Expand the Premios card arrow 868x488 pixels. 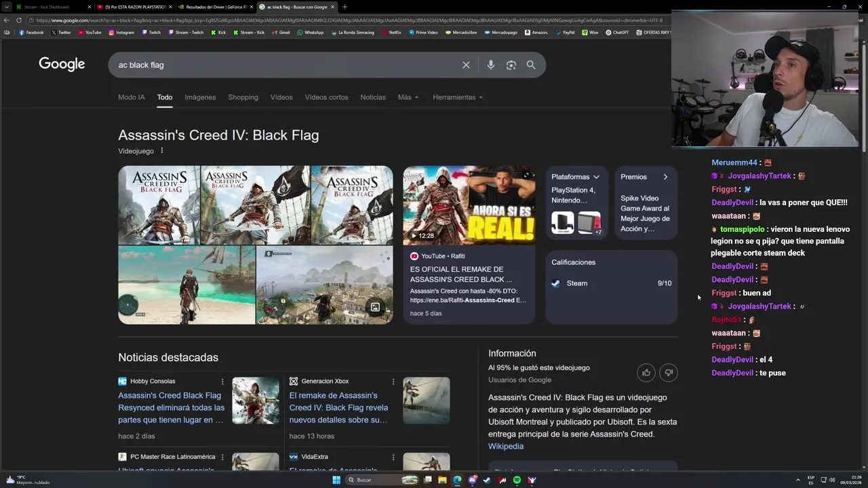point(665,177)
